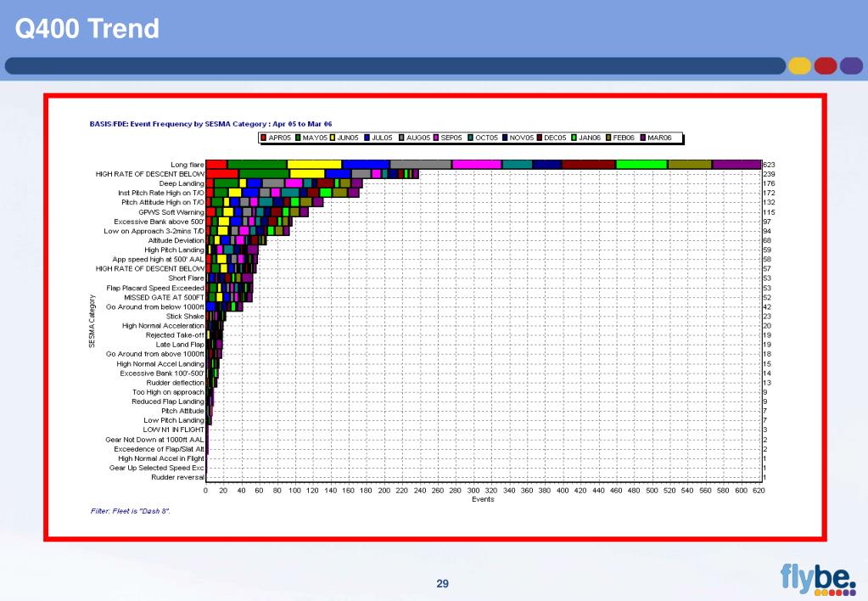Screen dimensions: 868x601
Task: Click the 'Rejected Take-off' label
Action: coord(175,335)
